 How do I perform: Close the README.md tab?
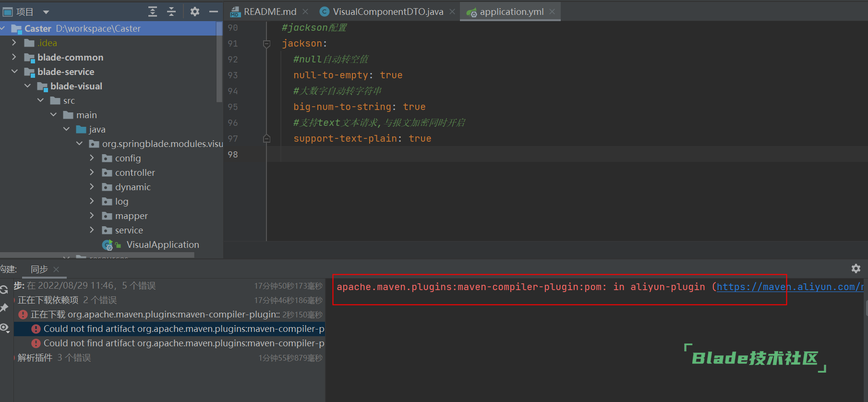pyautogui.click(x=305, y=12)
